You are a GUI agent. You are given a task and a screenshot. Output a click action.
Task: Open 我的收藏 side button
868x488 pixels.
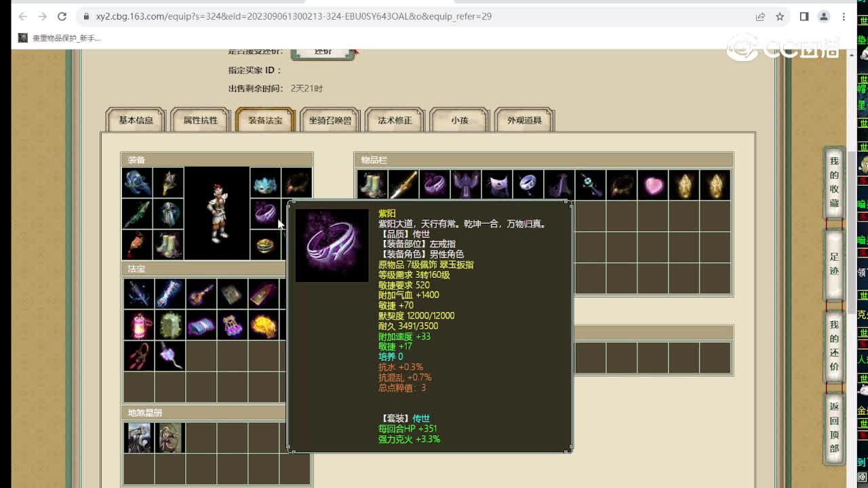point(834,182)
